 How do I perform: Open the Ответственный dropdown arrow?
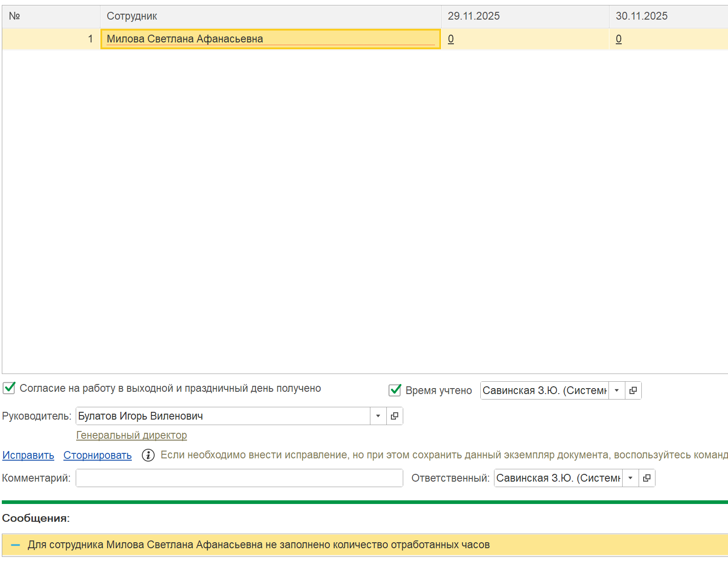[630, 478]
